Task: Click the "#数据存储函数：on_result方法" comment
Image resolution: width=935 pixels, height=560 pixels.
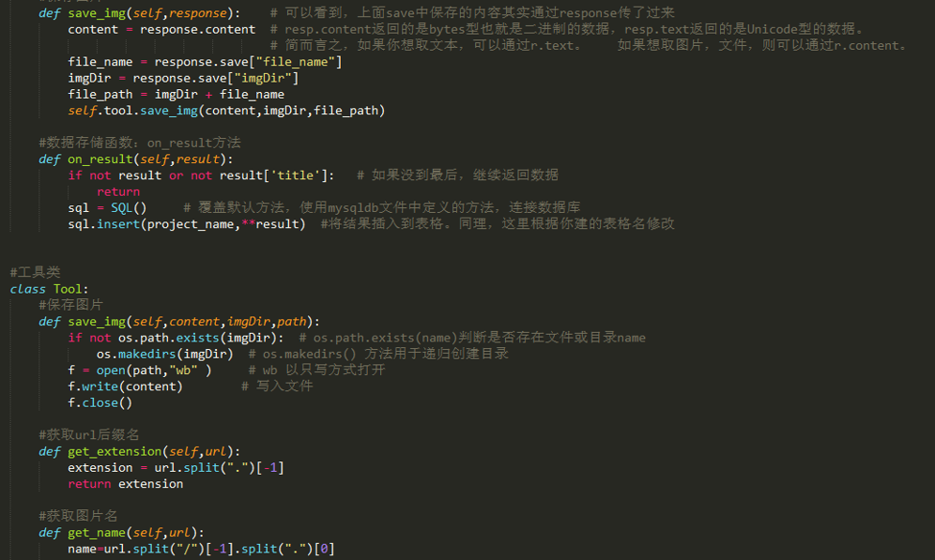Action: coord(139,143)
